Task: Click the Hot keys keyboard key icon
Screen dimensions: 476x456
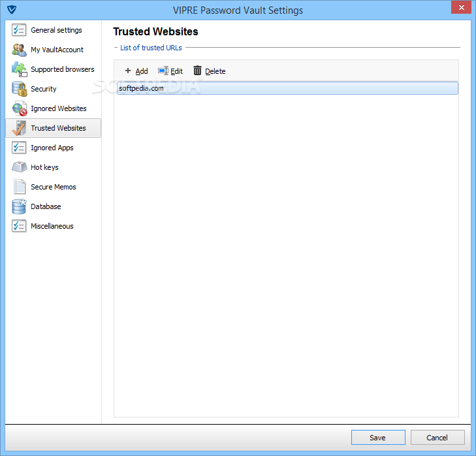Action: (x=19, y=167)
